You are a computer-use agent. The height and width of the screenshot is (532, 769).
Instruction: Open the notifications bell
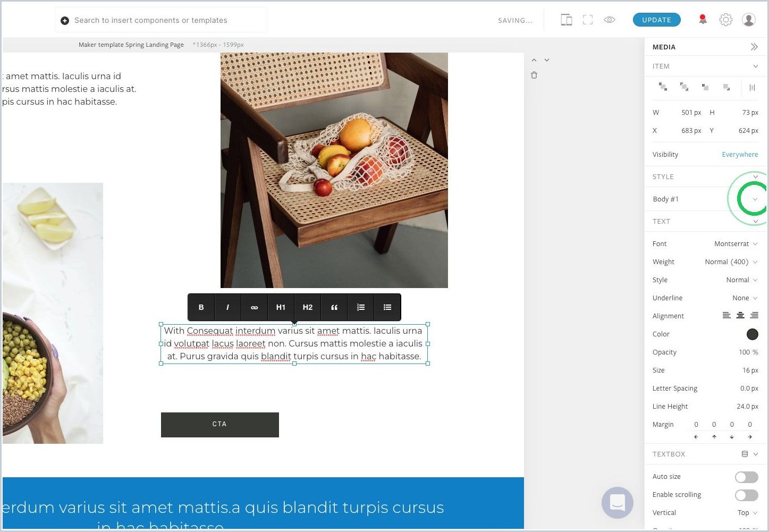click(x=703, y=20)
